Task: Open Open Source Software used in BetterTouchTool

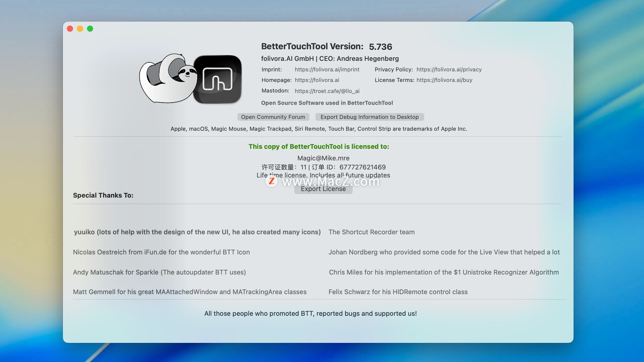Action: 327,103
